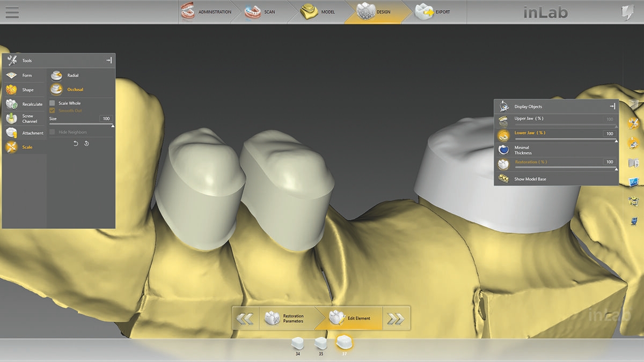The image size is (644, 362).
Task: Open the Export phase
Action: (435, 12)
